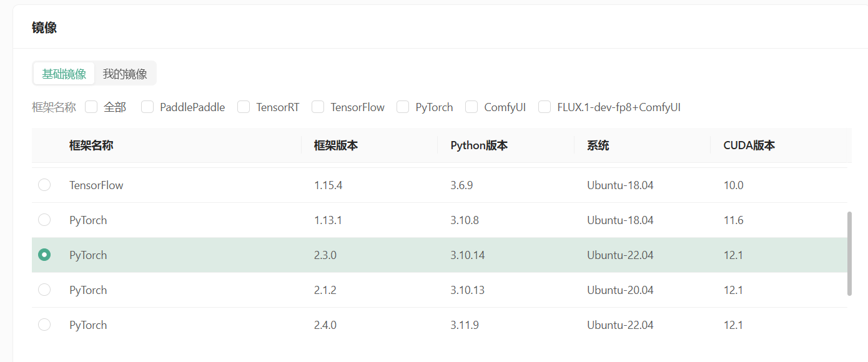
Task: Toggle the TensorFlow filter checkbox
Action: [318, 107]
